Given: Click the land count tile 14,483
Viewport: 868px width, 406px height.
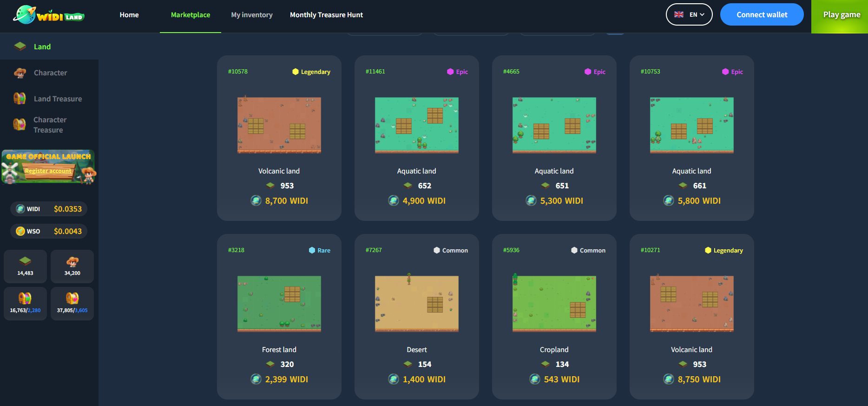Looking at the screenshot, I should point(25,266).
